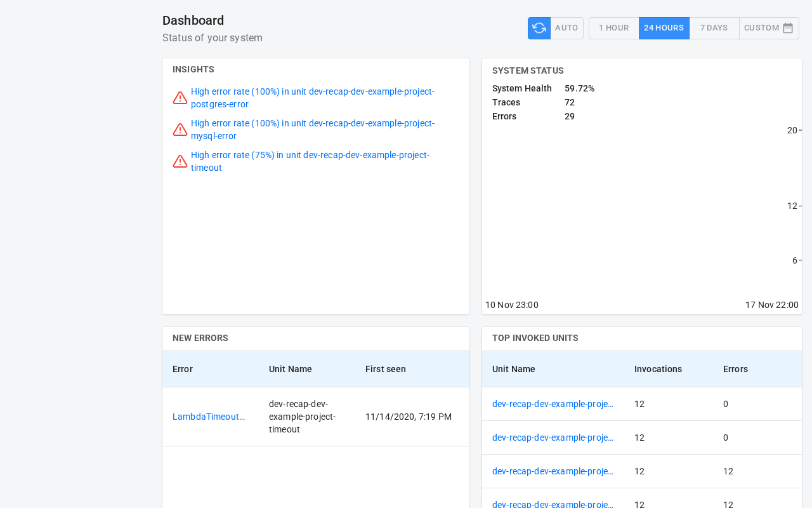Click the Errors column header in Top Invoked Units
The image size is (812, 508).
click(x=735, y=369)
